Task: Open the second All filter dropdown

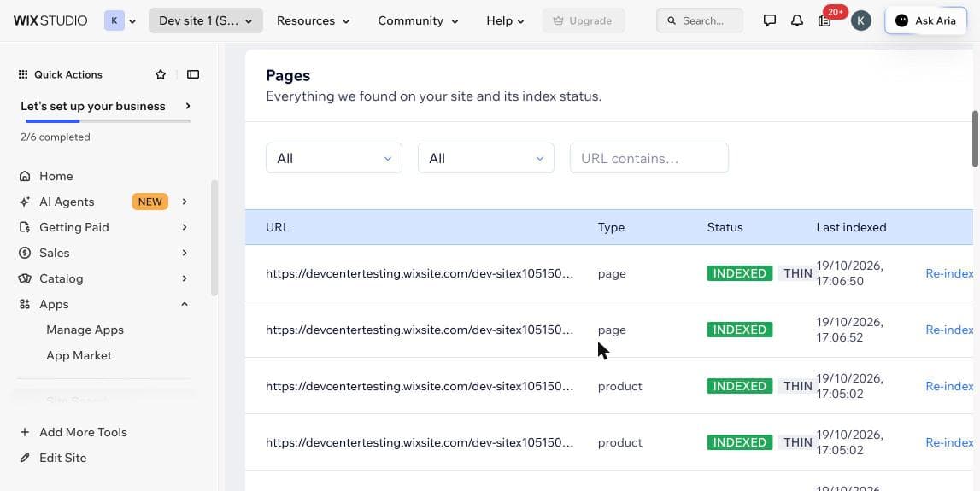Action: (x=485, y=158)
